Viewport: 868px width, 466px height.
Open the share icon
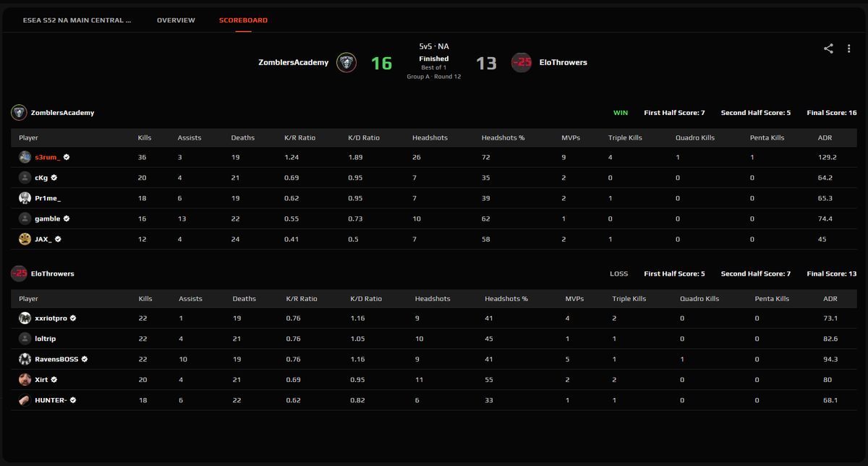[828, 48]
